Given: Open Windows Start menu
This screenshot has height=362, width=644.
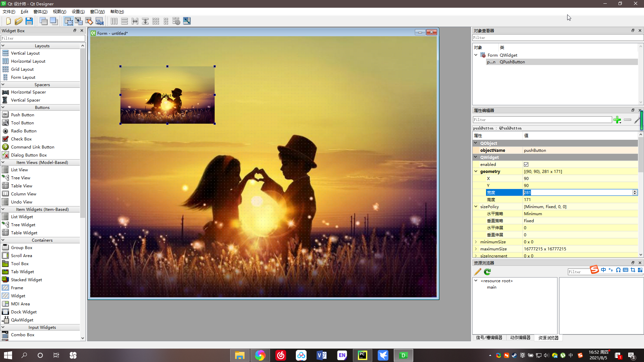Looking at the screenshot, I should [8, 355].
